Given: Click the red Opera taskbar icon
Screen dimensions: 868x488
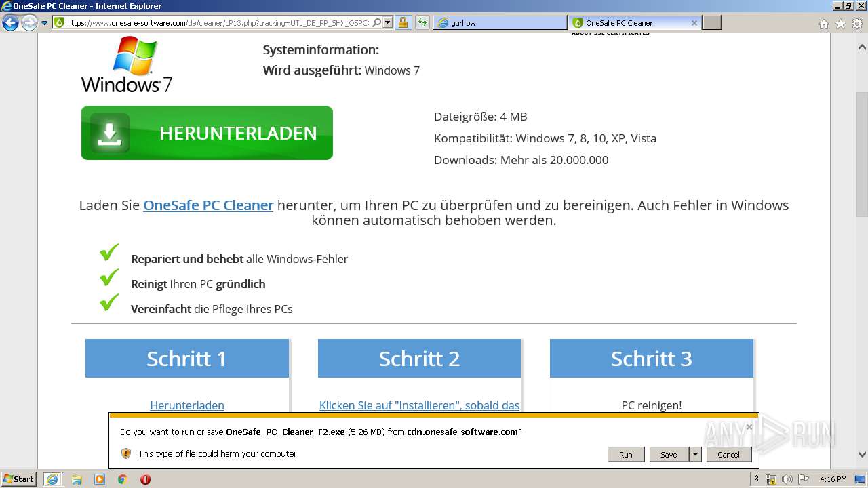Looking at the screenshot, I should click(145, 479).
